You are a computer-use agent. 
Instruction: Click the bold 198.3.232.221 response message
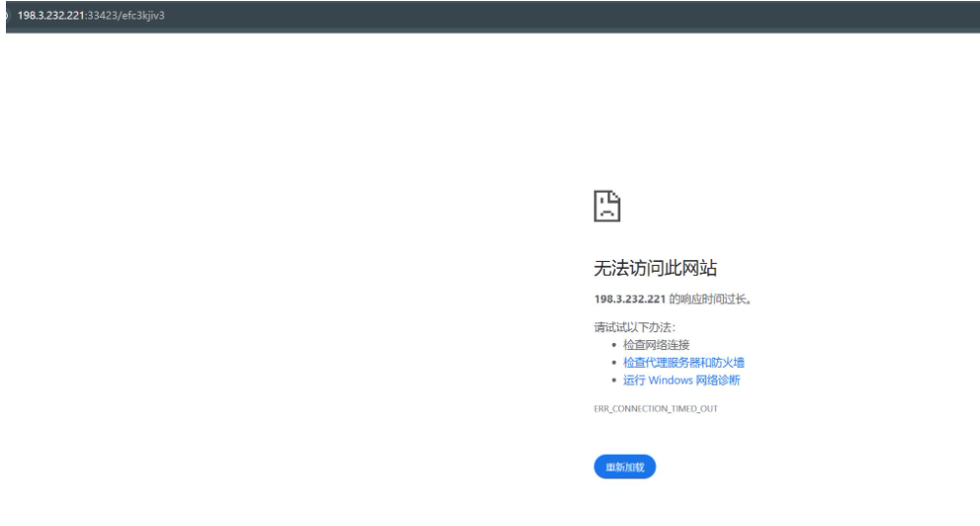tap(673, 299)
